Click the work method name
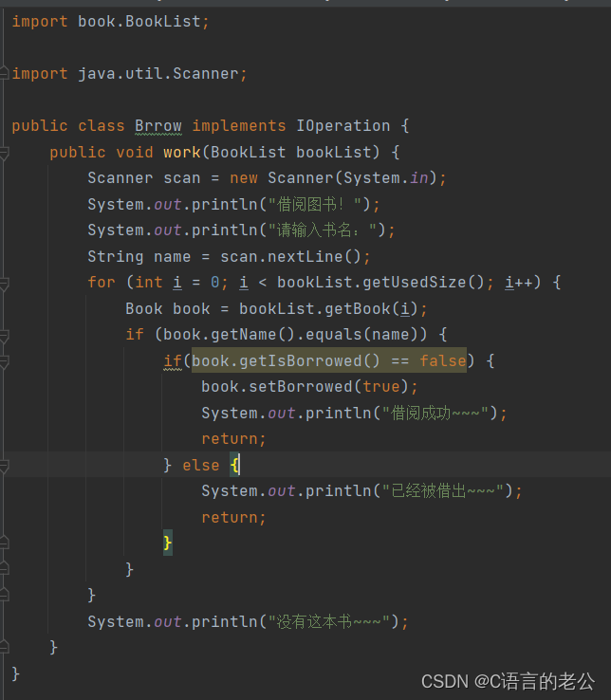 (182, 152)
